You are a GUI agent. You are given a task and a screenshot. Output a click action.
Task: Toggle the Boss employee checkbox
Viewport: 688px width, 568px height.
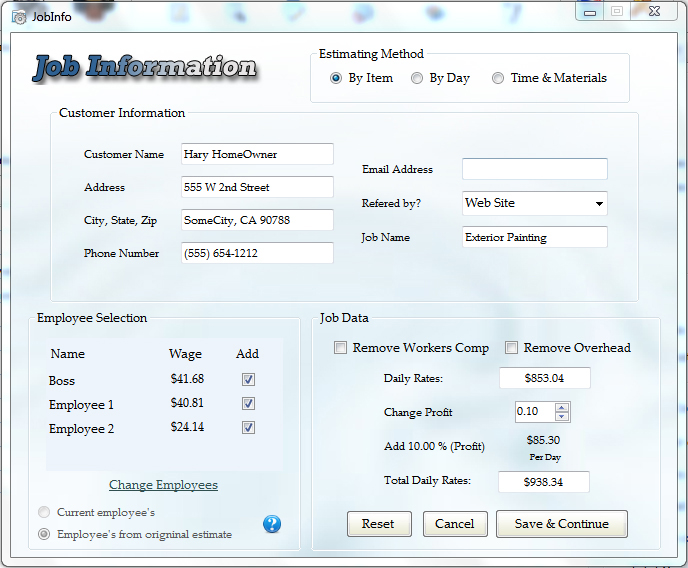tap(248, 380)
